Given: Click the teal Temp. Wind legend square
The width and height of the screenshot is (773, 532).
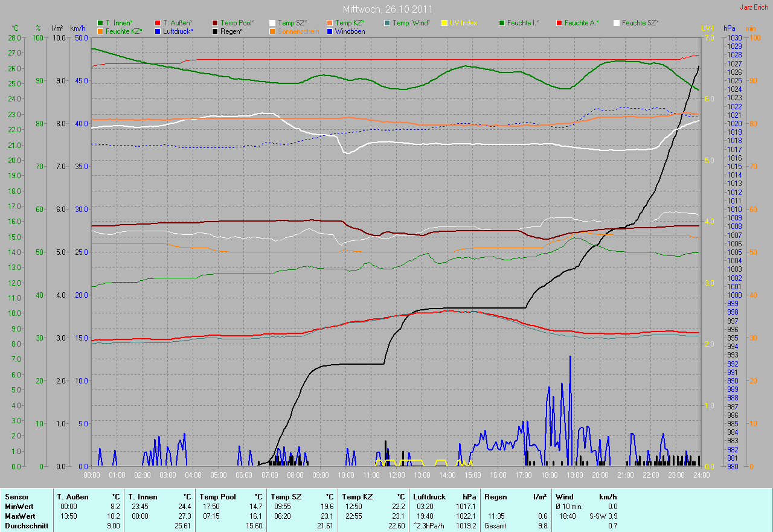Looking at the screenshot, I should [387, 23].
